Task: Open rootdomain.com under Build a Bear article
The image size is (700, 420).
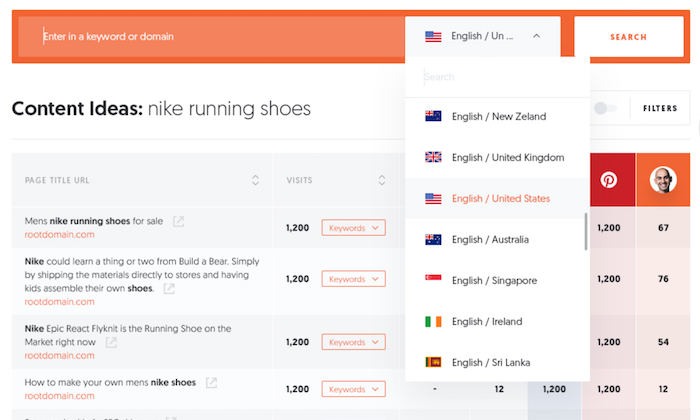Action: tap(59, 302)
